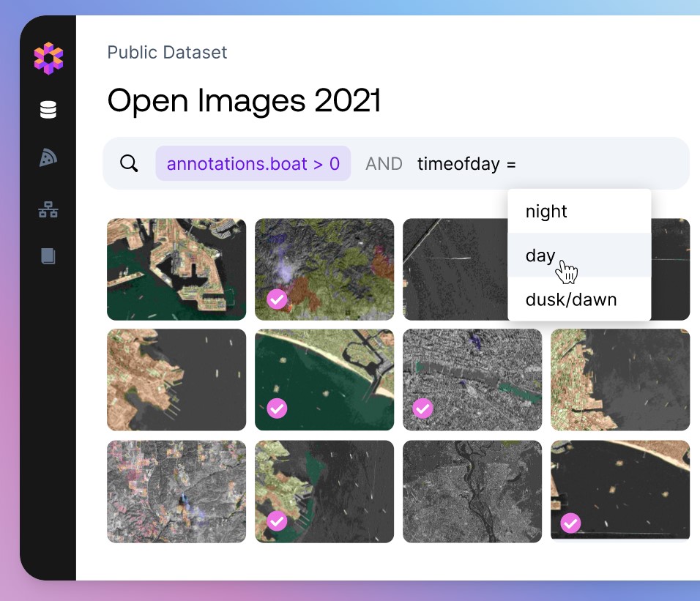Uncheck the gray dense city canal image
Screen dimensions: 700x601
coord(422,408)
